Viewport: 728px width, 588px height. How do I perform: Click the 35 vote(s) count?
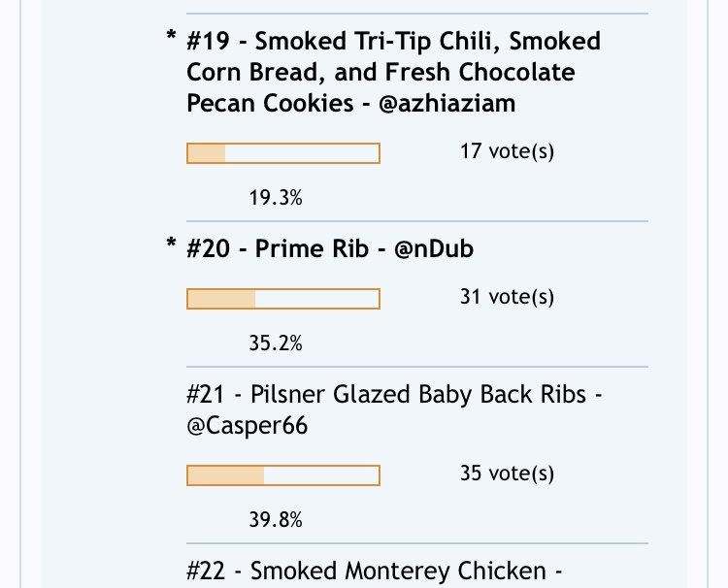click(507, 474)
